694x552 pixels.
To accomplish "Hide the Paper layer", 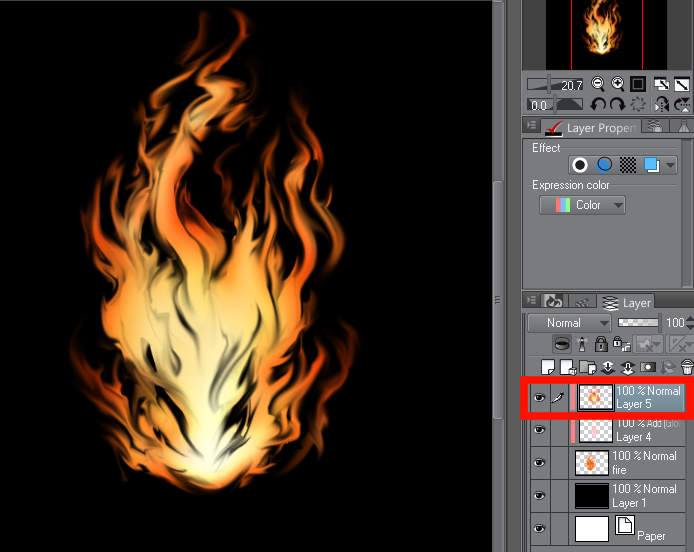I will 539,528.
